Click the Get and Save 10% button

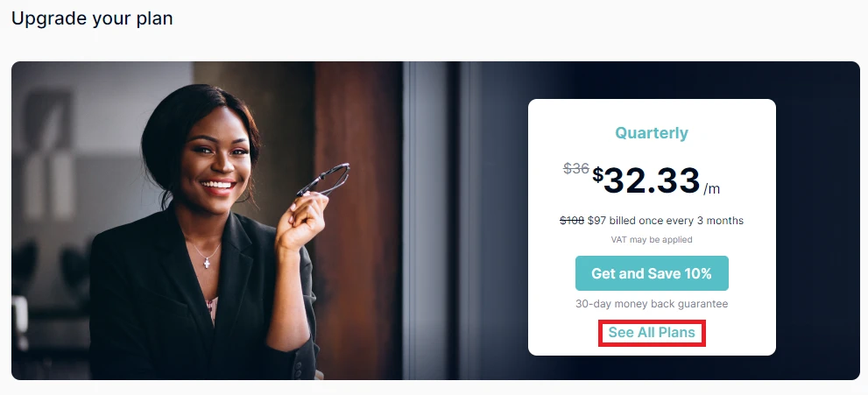pos(652,273)
